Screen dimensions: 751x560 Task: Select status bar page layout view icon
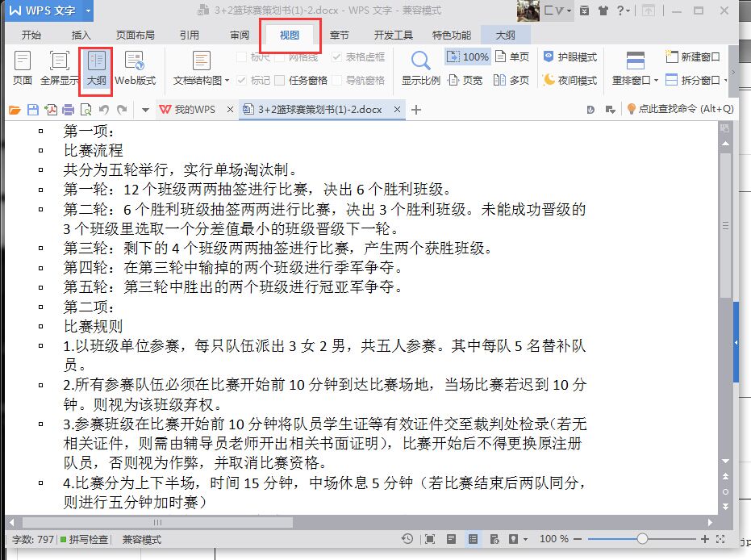click(x=451, y=539)
